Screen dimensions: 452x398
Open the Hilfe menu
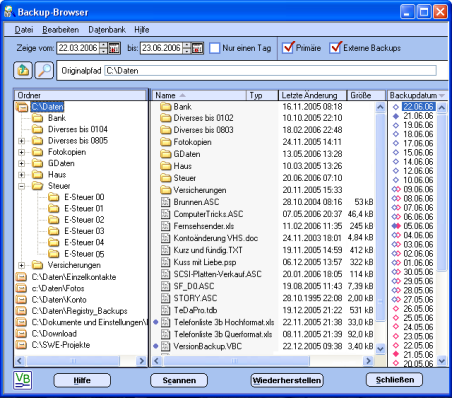click(x=142, y=30)
